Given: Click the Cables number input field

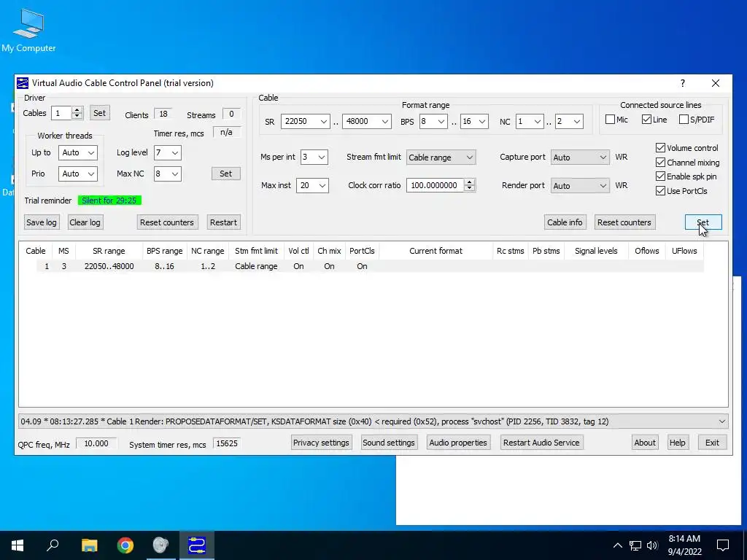Looking at the screenshot, I should 61,113.
